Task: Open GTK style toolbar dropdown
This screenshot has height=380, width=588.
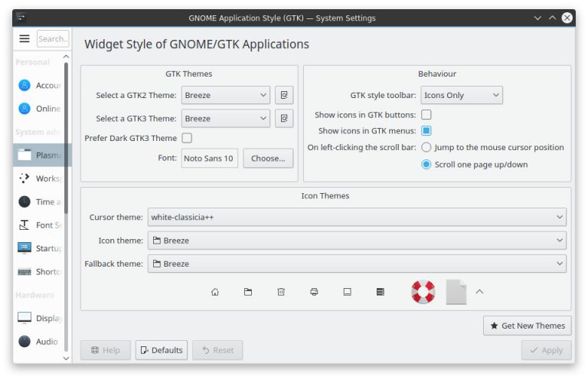Action: point(462,96)
